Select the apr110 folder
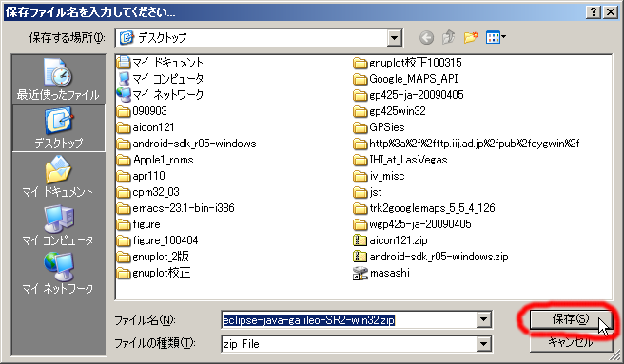The width and height of the screenshot is (624, 364). (142, 176)
